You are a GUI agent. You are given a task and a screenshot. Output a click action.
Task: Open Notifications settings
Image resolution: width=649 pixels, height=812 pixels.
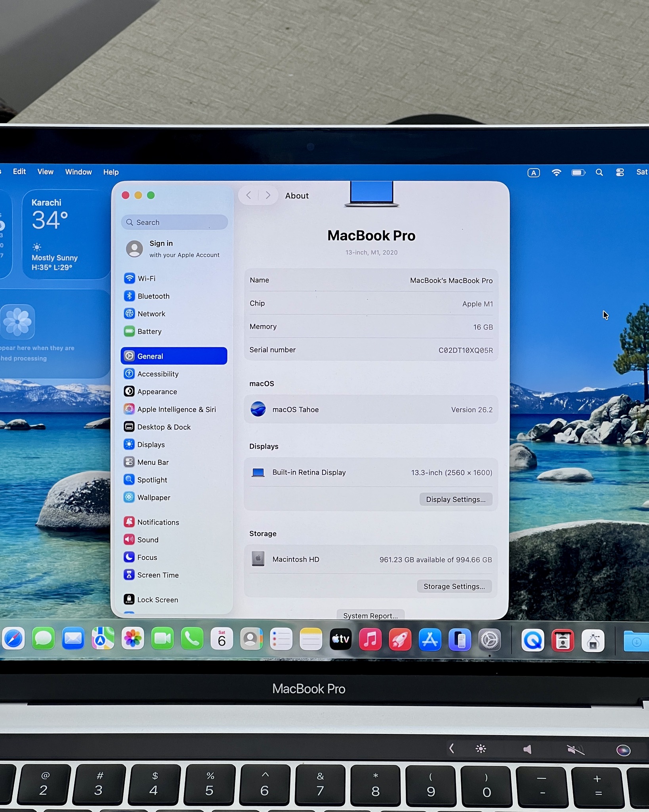pyautogui.click(x=174, y=522)
